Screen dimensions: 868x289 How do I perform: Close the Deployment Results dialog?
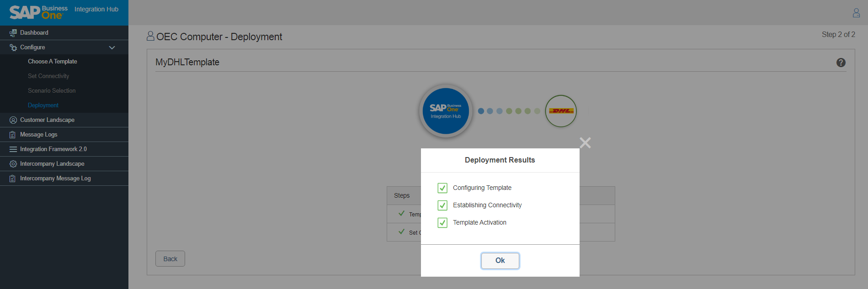coord(585,143)
